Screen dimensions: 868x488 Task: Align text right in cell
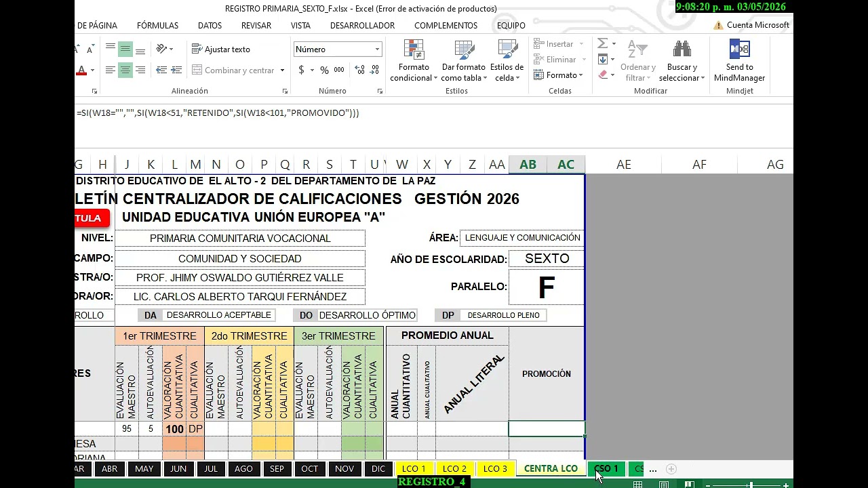click(140, 70)
